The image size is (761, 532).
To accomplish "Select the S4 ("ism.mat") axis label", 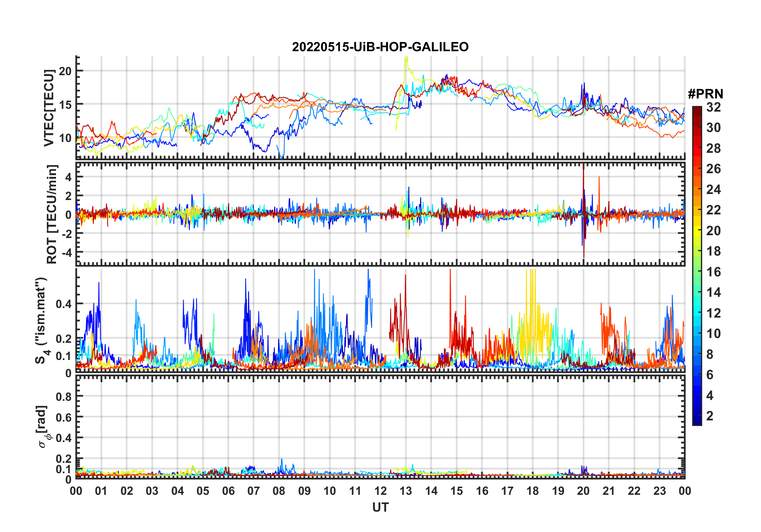I will click(42, 320).
